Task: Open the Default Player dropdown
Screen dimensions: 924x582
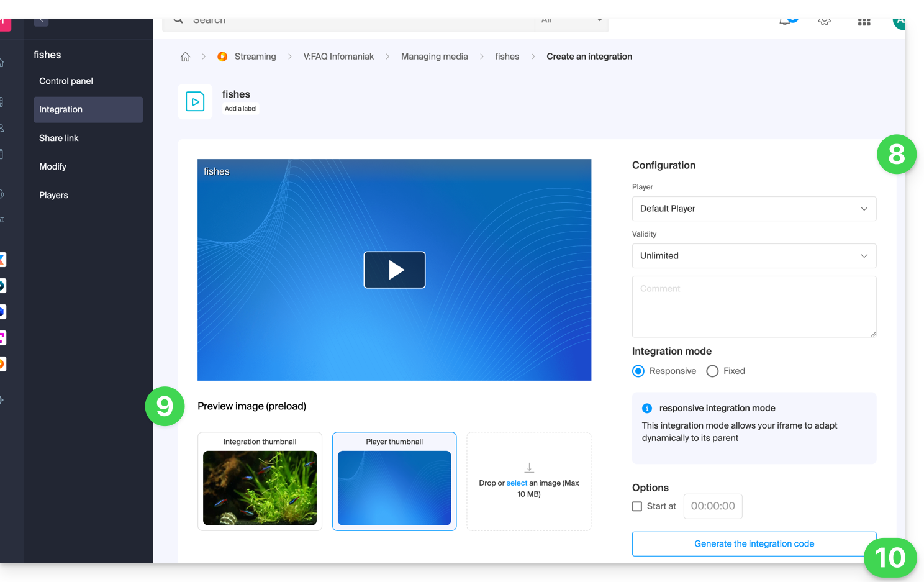Action: 754,209
